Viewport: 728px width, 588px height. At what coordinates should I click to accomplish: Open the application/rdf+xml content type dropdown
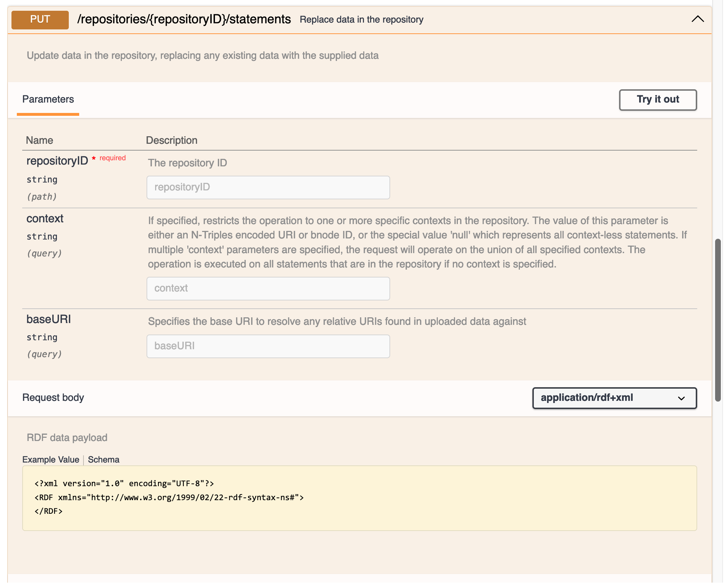(614, 398)
